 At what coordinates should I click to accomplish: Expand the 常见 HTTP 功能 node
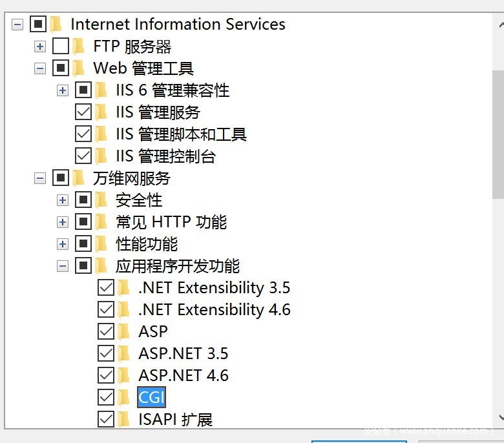pyautogui.click(x=63, y=222)
